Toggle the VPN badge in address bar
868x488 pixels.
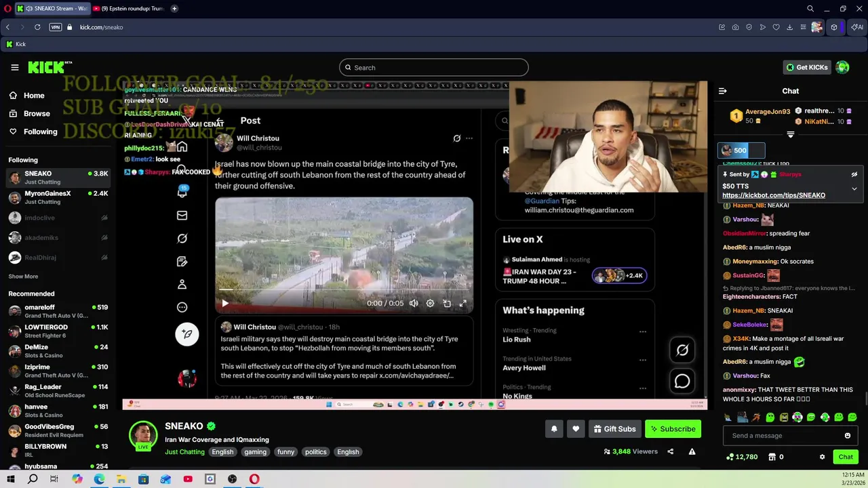point(56,27)
